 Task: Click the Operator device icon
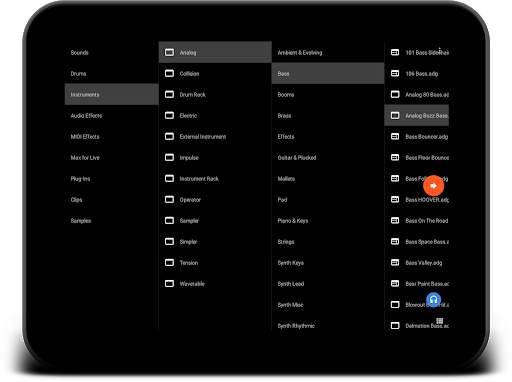pyautogui.click(x=169, y=199)
